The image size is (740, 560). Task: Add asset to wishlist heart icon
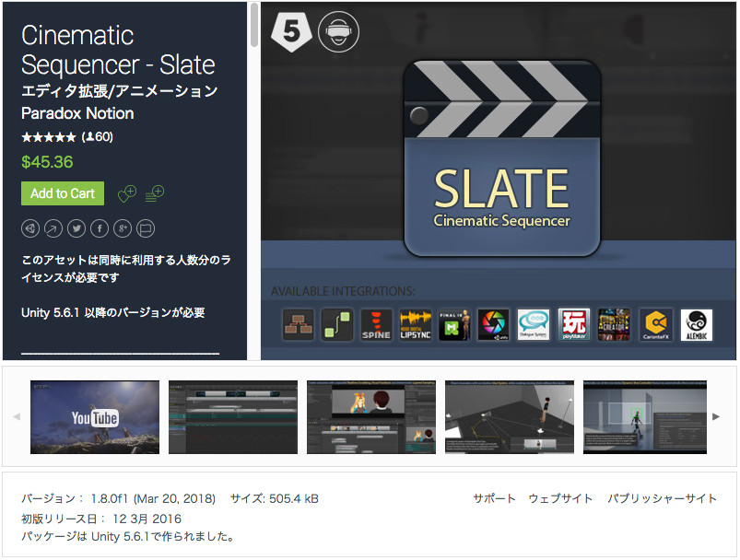127,193
